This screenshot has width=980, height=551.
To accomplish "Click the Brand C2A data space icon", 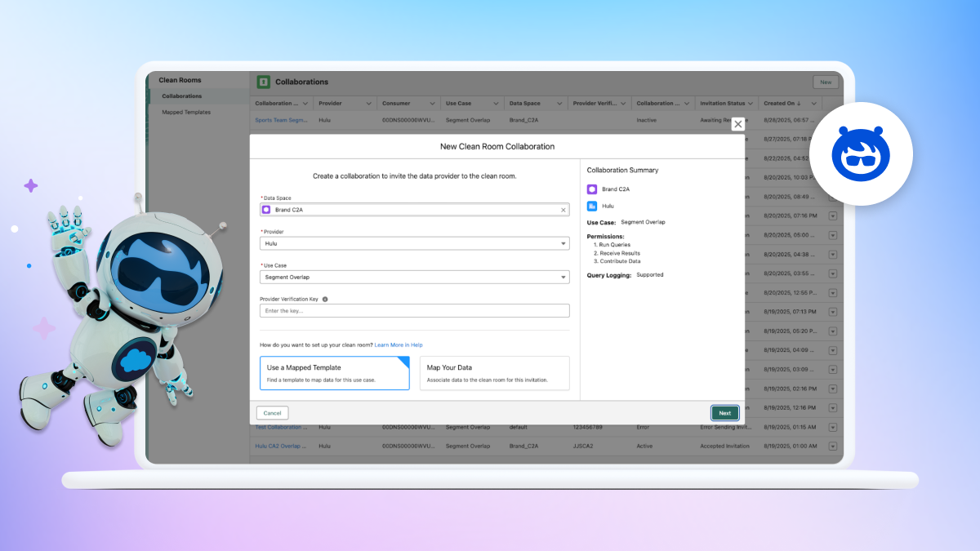I will pyautogui.click(x=266, y=210).
